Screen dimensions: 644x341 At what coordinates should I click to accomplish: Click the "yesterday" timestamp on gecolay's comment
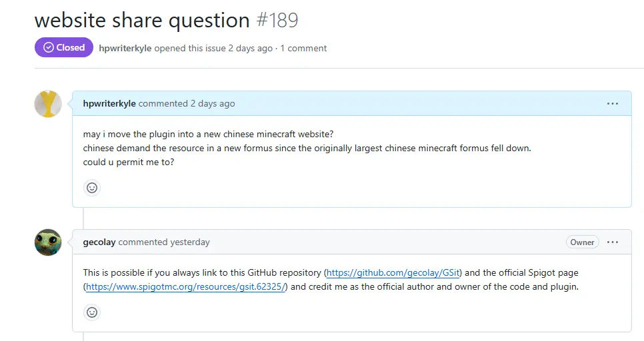[190, 242]
